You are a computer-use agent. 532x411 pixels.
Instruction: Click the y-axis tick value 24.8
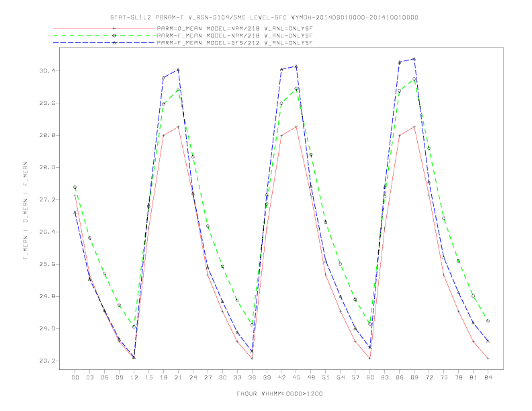(x=46, y=296)
